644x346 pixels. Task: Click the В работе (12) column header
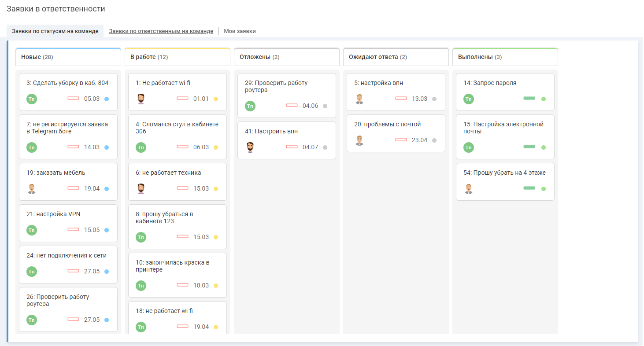click(x=178, y=57)
